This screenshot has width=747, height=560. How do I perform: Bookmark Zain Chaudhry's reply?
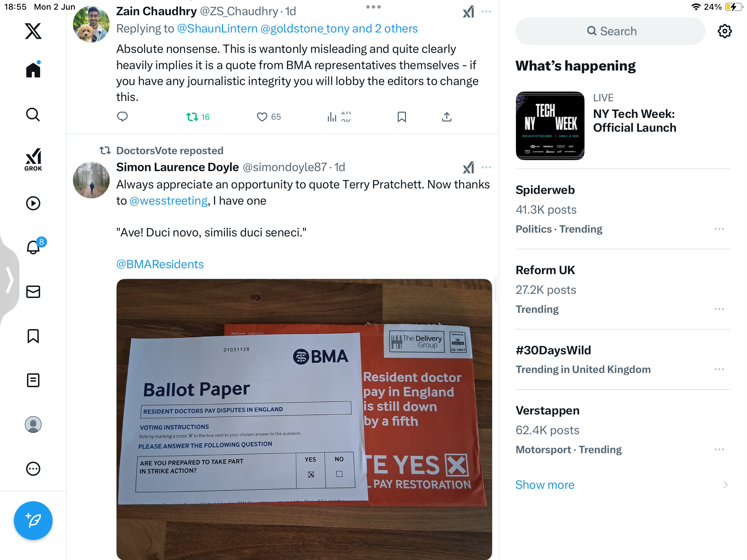tap(402, 117)
